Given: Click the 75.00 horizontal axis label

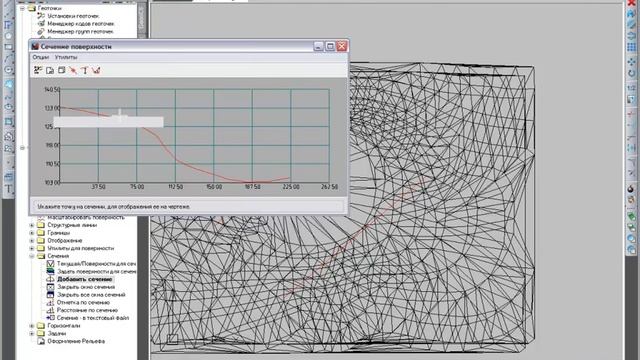Looking at the screenshot, I should [x=137, y=187].
